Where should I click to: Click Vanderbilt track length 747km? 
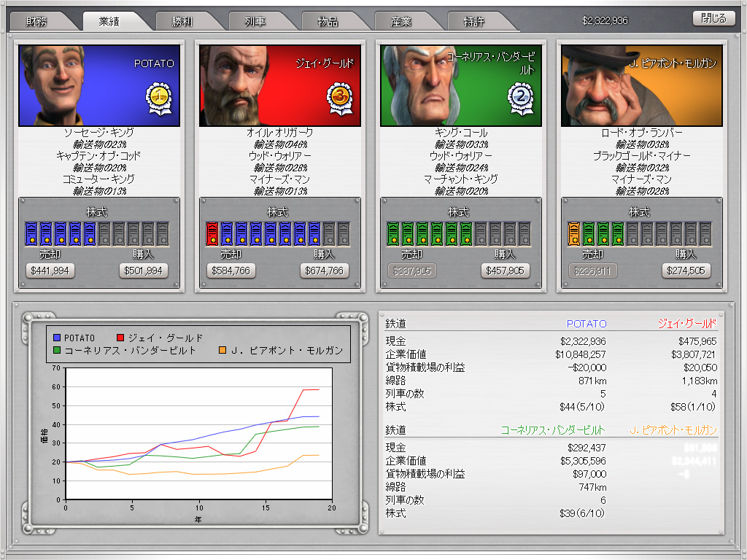[592, 488]
